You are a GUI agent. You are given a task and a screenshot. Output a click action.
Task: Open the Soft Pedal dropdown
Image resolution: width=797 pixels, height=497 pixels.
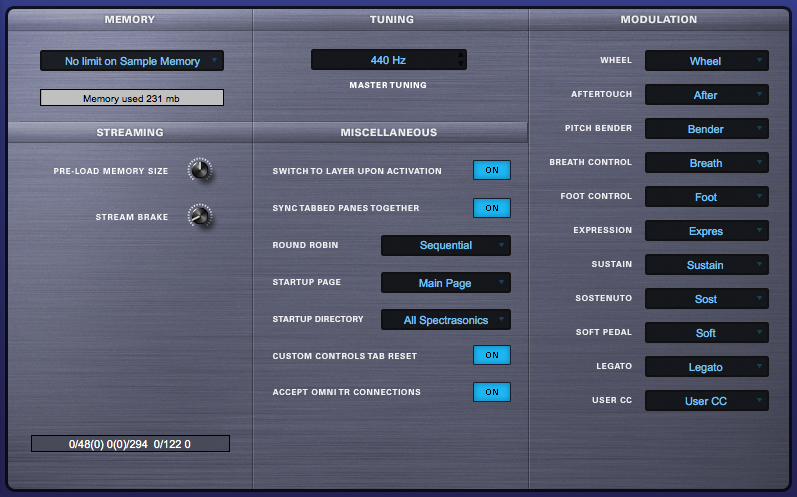(x=707, y=333)
